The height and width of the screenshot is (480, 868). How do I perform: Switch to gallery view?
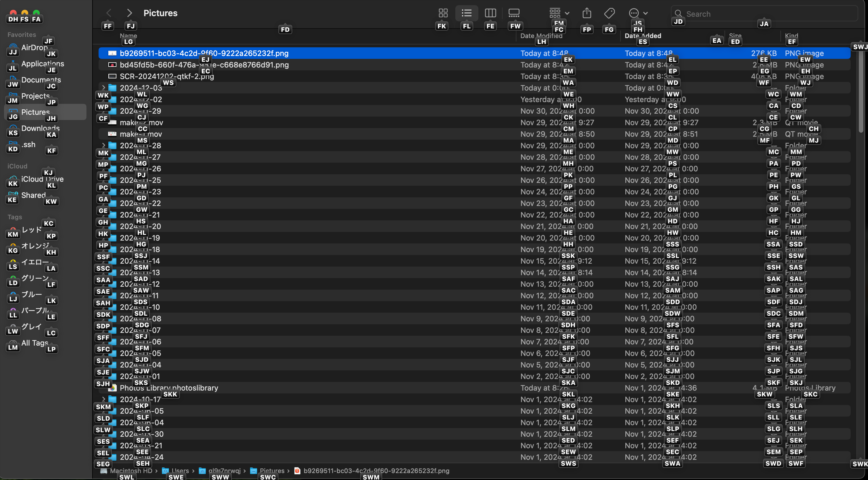(514, 13)
